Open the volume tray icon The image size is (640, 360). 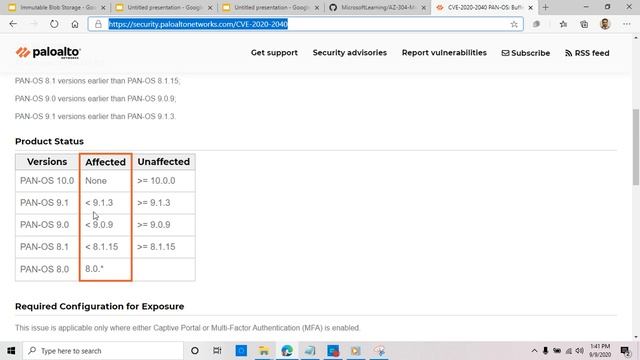click(x=580, y=351)
